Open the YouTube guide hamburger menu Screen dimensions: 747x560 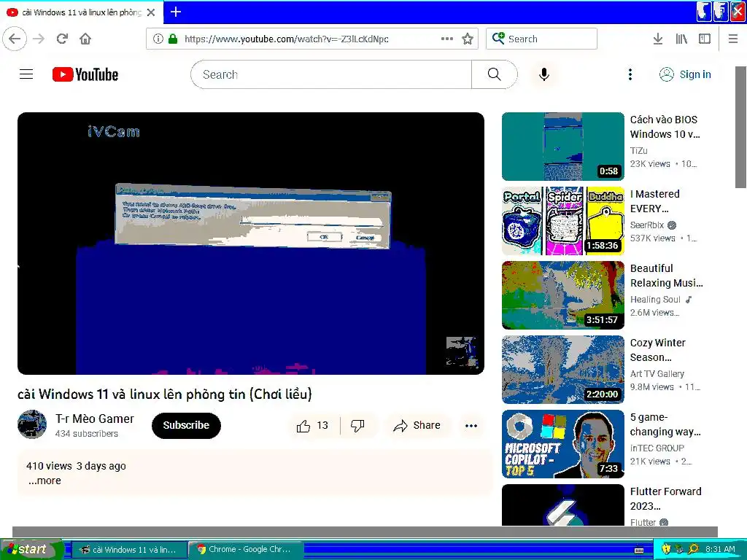(x=26, y=74)
